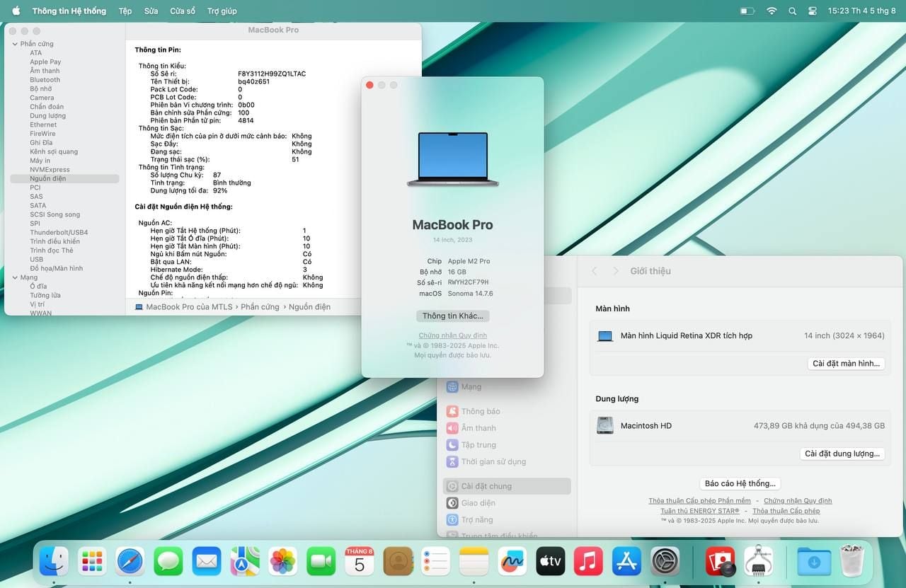Open the Sửa menu
This screenshot has height=588, width=906.
tap(151, 11)
